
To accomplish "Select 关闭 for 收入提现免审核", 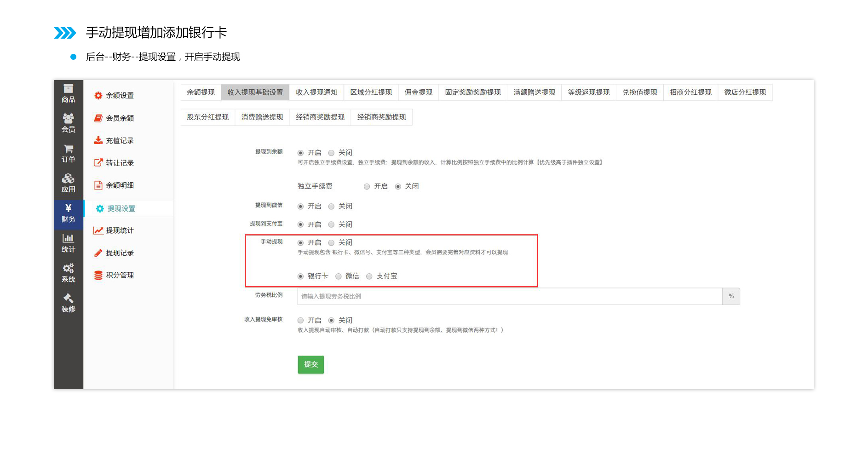I will point(331,320).
